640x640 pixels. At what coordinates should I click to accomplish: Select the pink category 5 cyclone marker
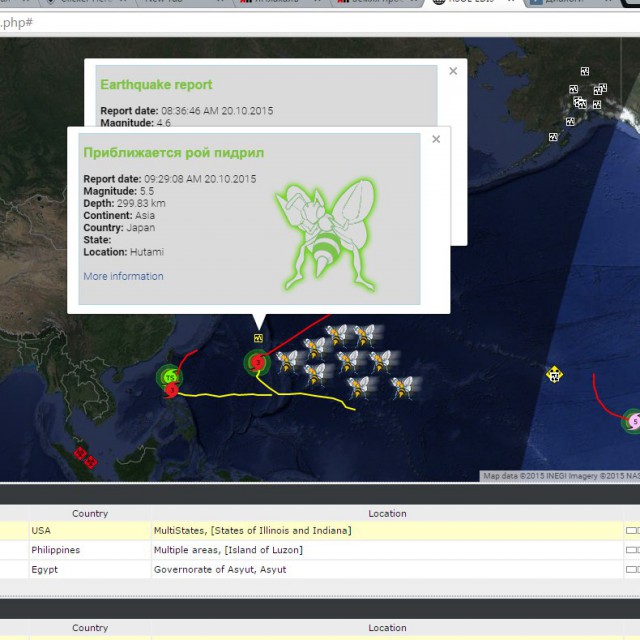point(634,422)
